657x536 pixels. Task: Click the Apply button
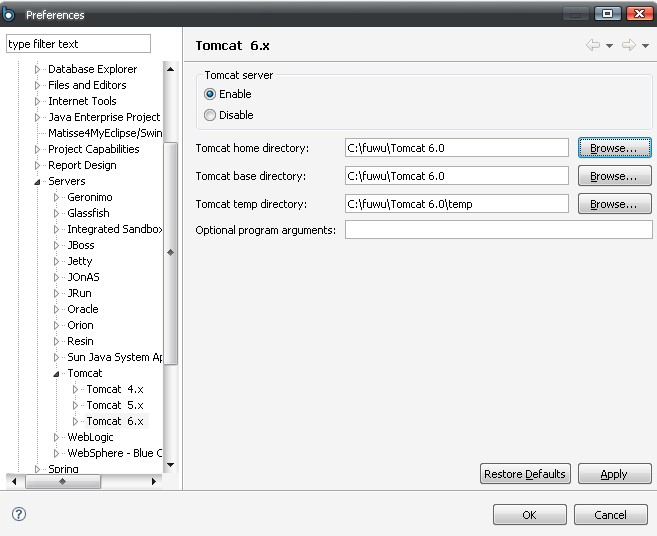tap(614, 474)
